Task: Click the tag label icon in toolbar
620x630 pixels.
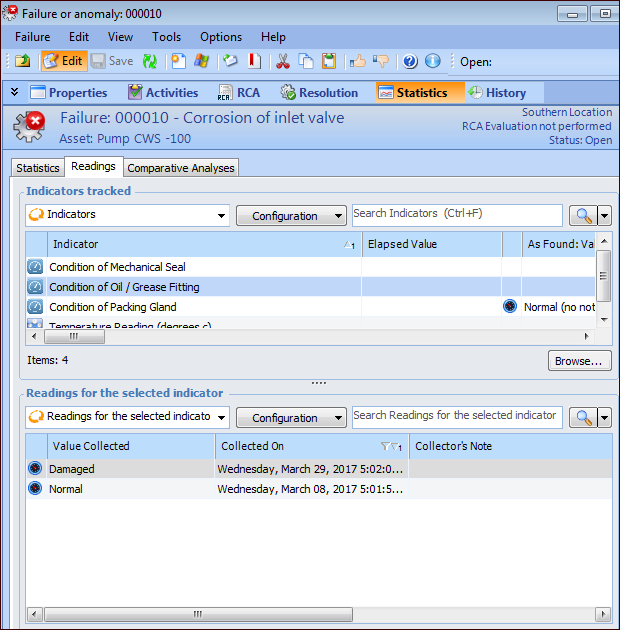Action: pyautogui.click(x=231, y=61)
